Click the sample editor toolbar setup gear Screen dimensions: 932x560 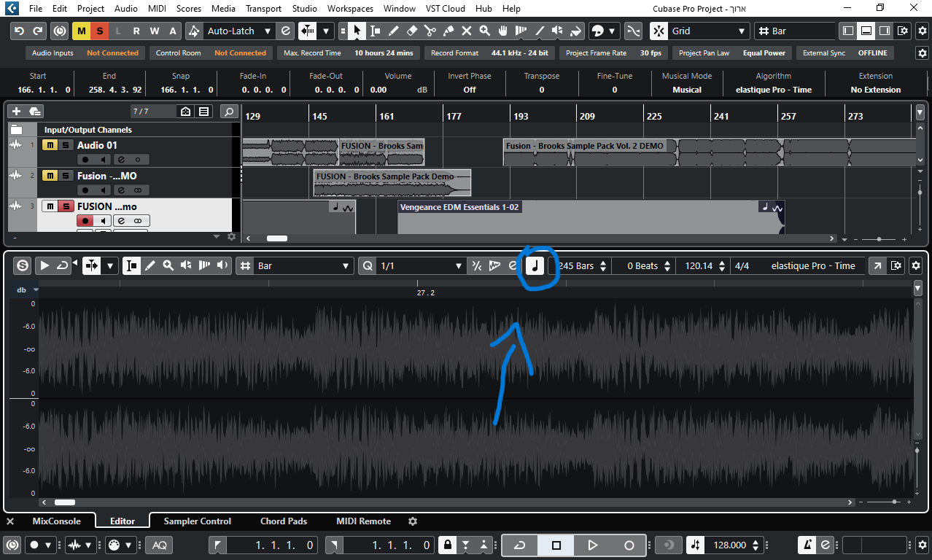coord(917,265)
